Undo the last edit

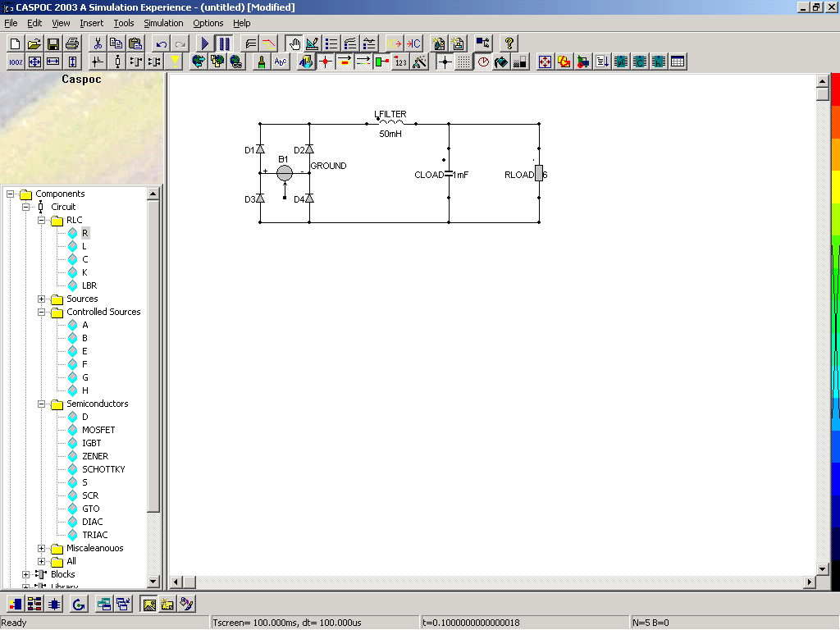pos(162,43)
